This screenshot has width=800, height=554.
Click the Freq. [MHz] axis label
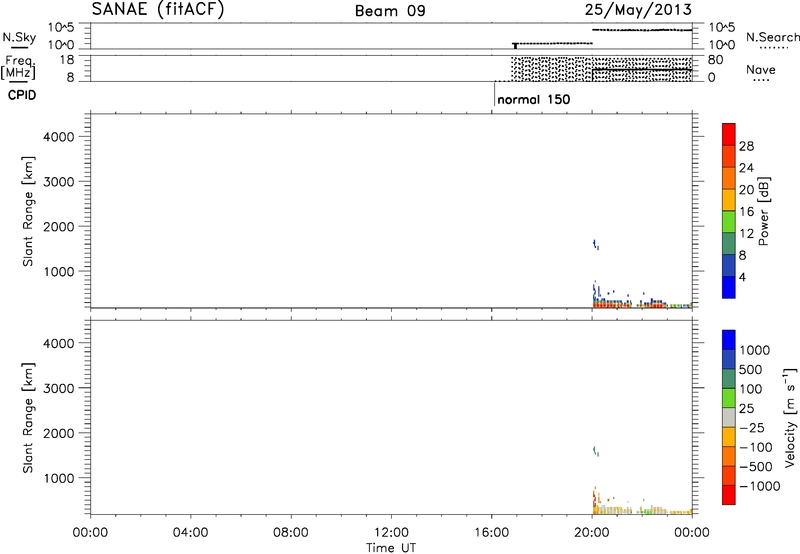[19, 67]
